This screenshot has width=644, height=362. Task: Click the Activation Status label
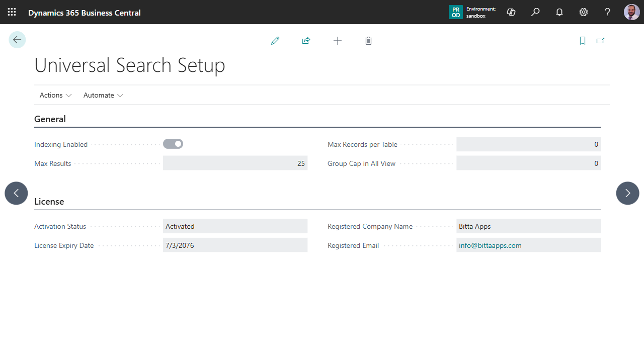[x=60, y=226]
